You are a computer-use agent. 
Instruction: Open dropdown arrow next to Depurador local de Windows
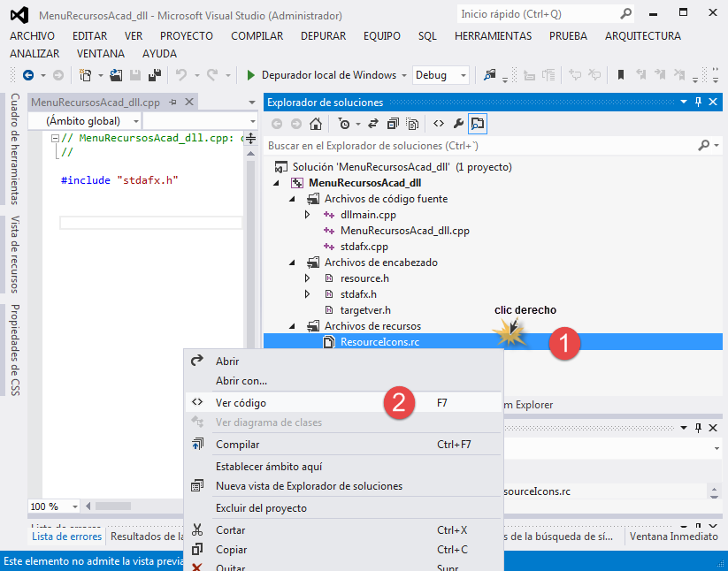pyautogui.click(x=404, y=75)
